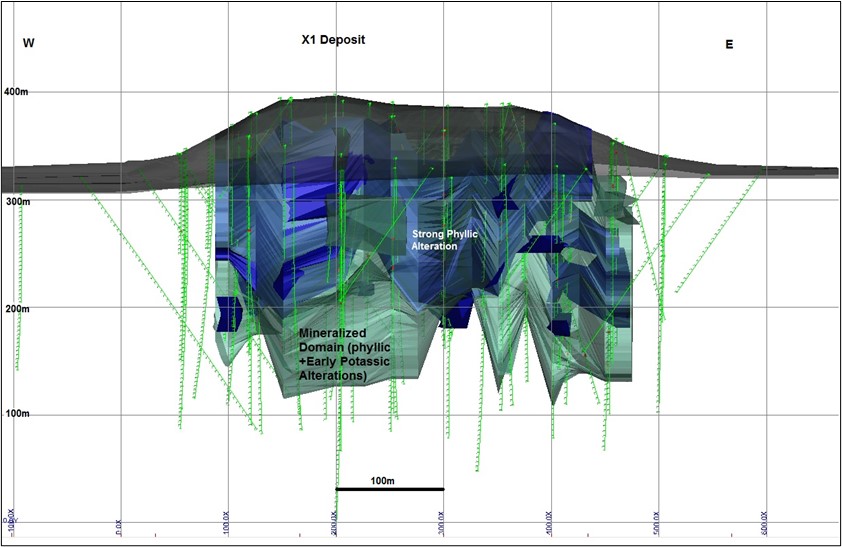
Task: Click the 100m scale bar line
Action: tap(389, 489)
